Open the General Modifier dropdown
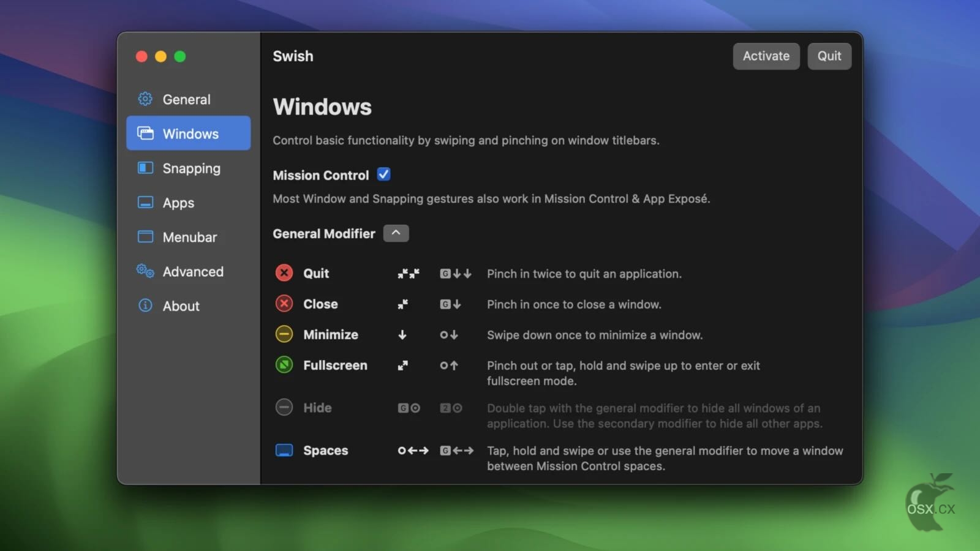980x551 pixels. (396, 233)
